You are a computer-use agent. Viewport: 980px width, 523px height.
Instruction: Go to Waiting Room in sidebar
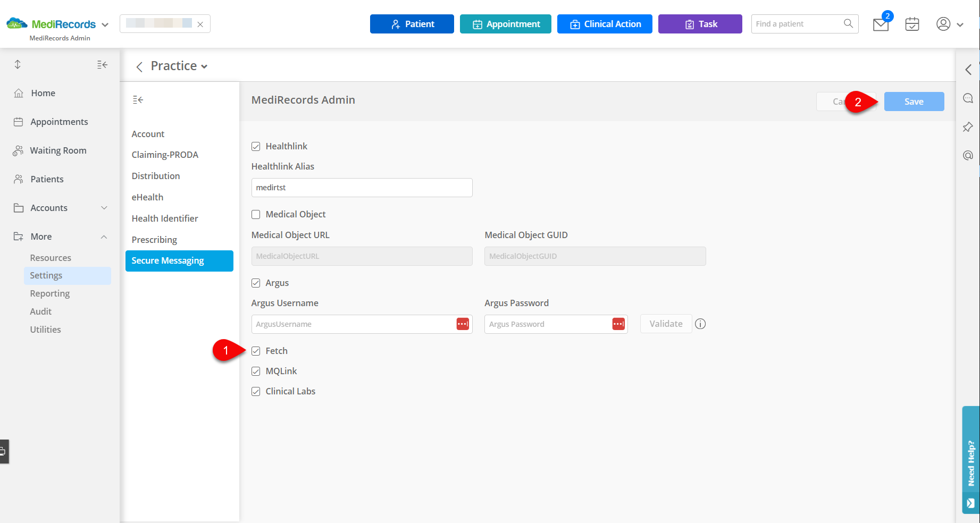[x=58, y=150]
